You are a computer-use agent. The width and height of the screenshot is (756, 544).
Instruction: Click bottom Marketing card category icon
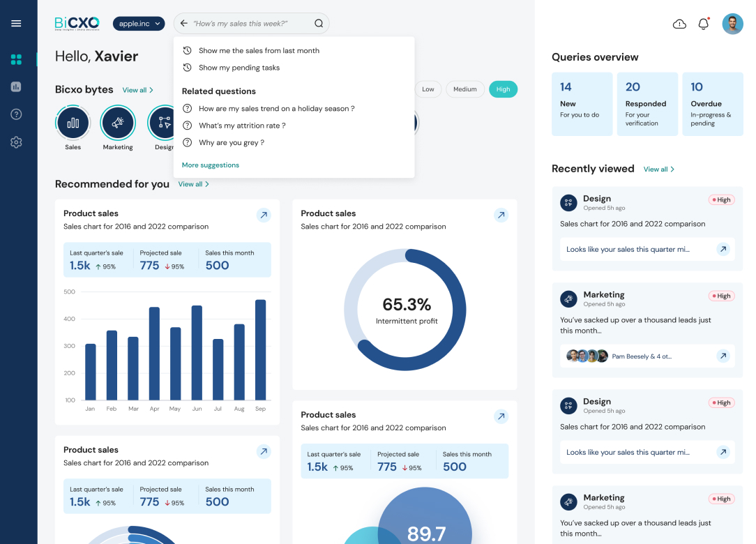coord(568,501)
